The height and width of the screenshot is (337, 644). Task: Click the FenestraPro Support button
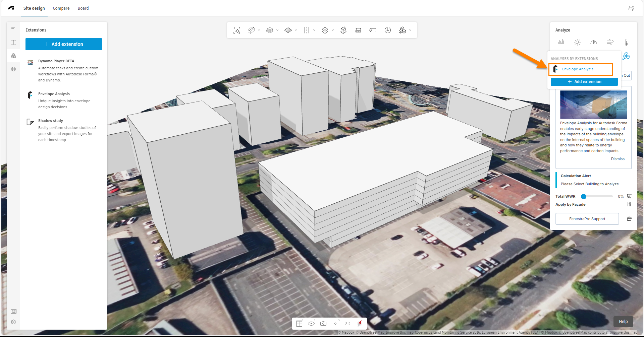[x=587, y=219]
